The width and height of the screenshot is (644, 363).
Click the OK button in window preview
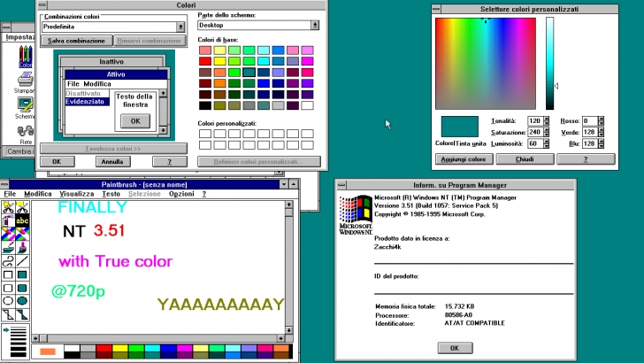135,121
